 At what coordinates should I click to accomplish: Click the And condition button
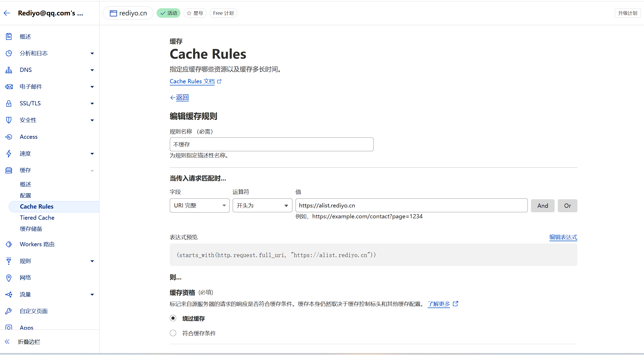pos(542,206)
